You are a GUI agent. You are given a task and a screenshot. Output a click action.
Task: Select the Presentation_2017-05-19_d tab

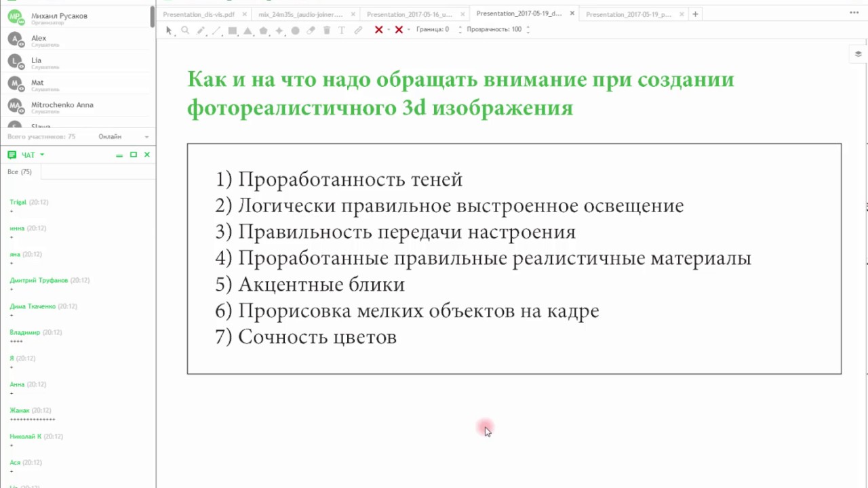(x=519, y=14)
